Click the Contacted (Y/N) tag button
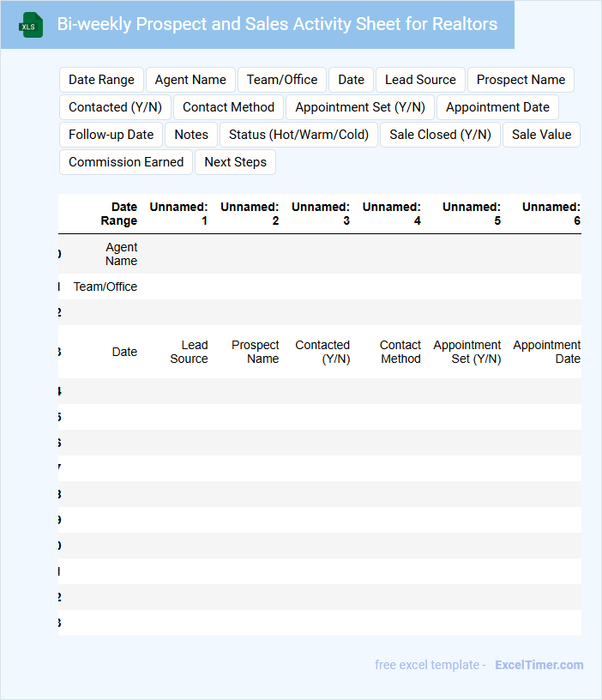 tap(115, 107)
